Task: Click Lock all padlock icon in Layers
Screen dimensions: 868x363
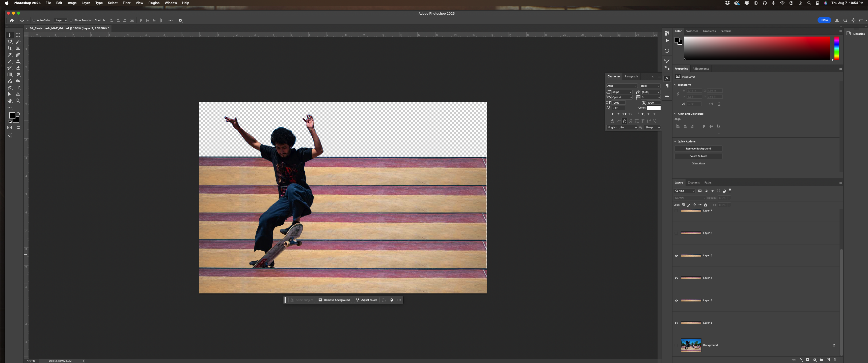Action: (705, 205)
